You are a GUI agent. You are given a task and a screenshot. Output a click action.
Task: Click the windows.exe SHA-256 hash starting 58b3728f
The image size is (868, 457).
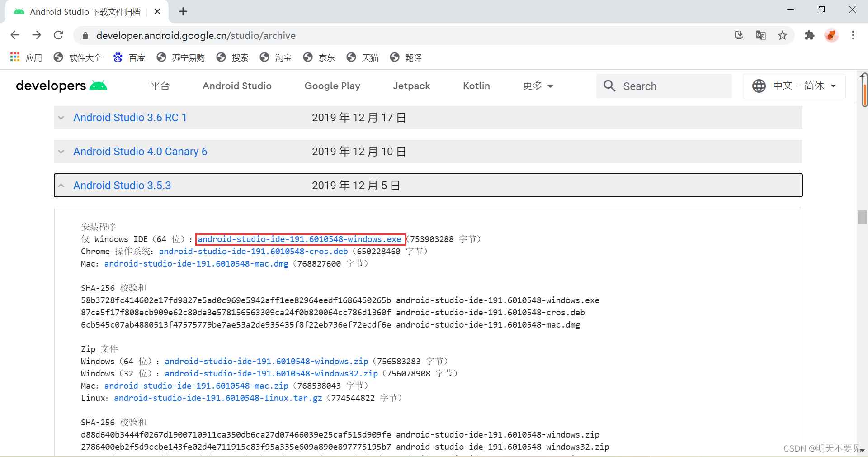click(x=236, y=300)
